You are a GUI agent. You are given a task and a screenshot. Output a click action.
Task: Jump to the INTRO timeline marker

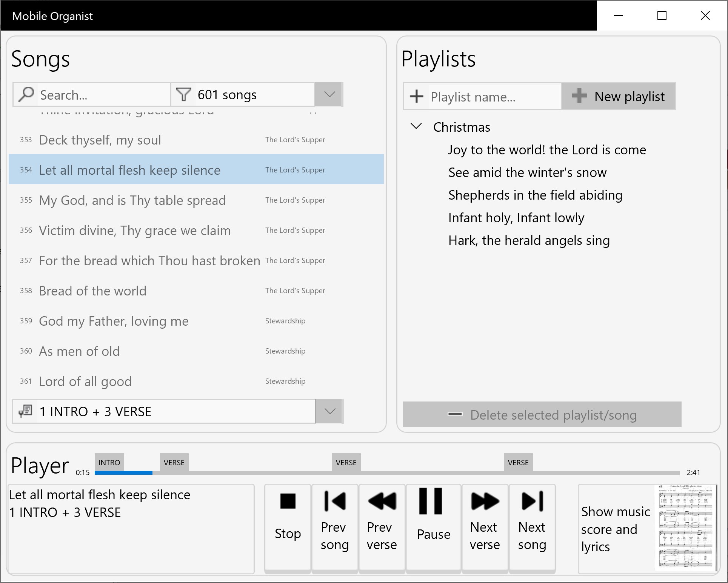[x=109, y=462]
